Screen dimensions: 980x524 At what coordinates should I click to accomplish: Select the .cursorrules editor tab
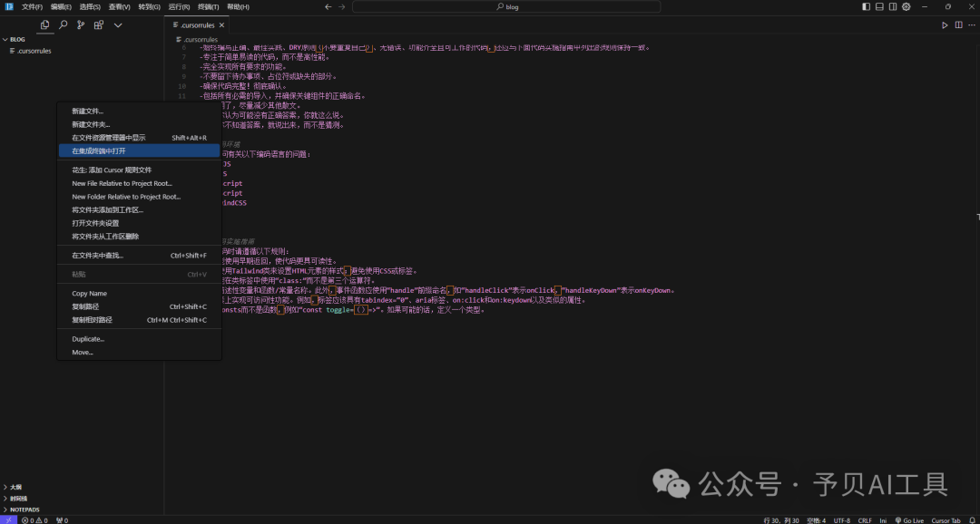[x=199, y=25]
